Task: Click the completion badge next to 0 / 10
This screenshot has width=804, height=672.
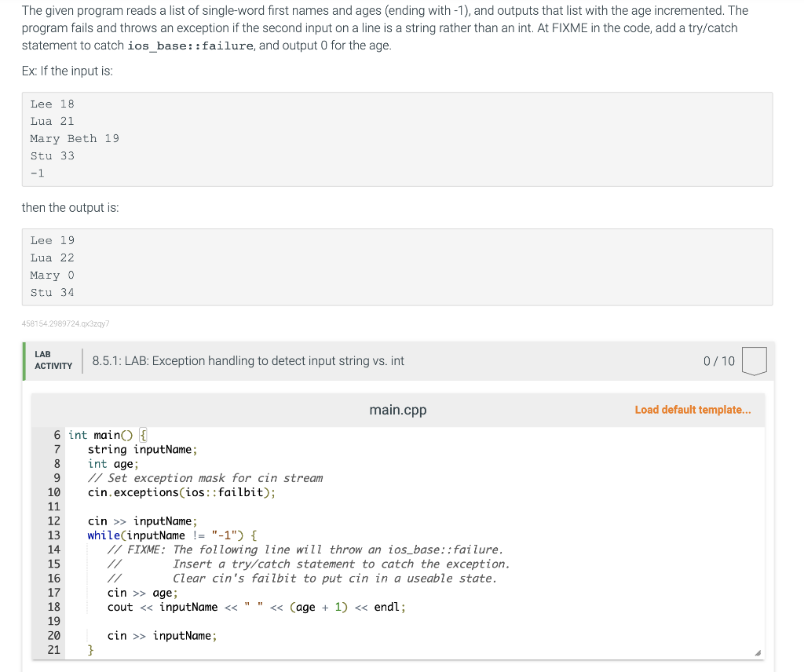Action: click(755, 361)
